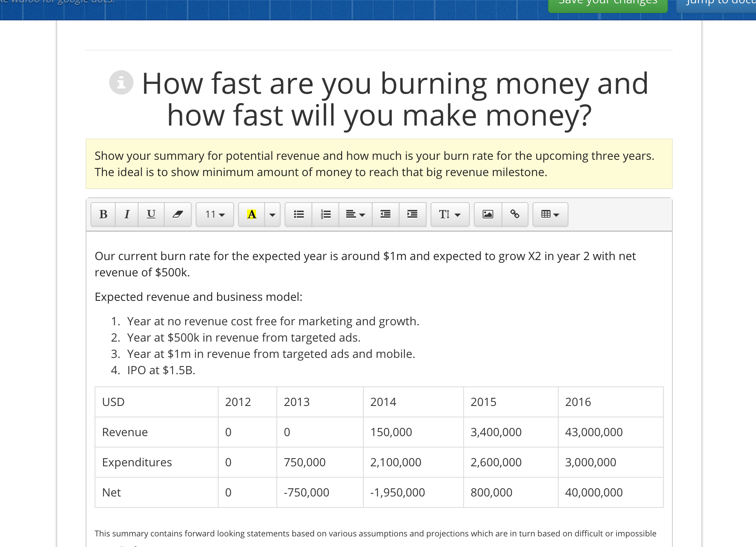This screenshot has width=756, height=547.
Task: Click the eraser clear-formatting icon
Action: [177, 214]
